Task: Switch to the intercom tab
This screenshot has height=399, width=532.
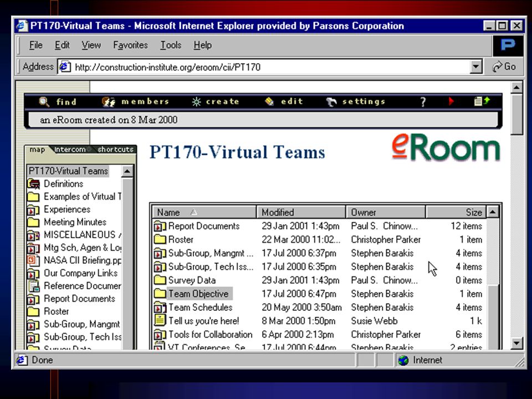Action: click(x=70, y=149)
